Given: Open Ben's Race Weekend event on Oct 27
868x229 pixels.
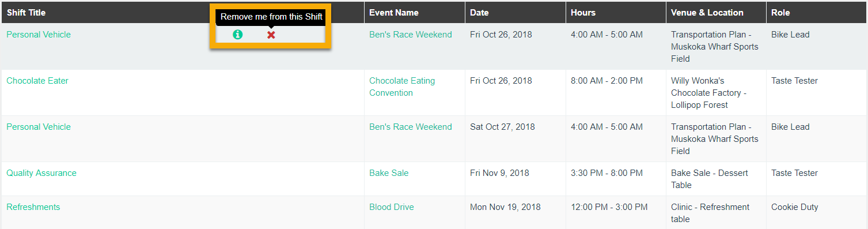Looking at the screenshot, I should point(411,127).
